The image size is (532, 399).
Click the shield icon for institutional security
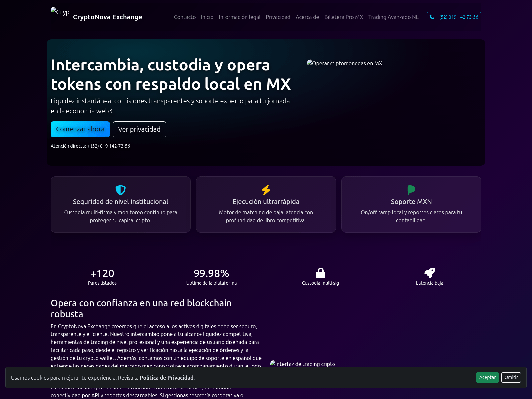pyautogui.click(x=120, y=190)
